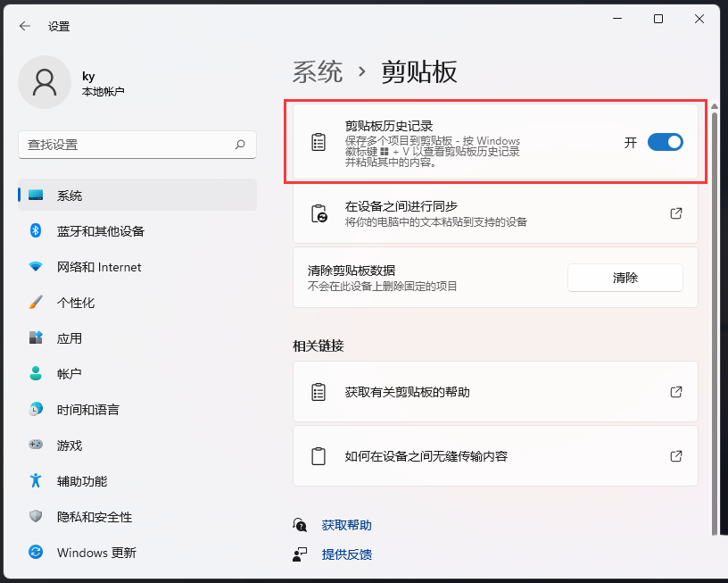Click the 个性化 brush icon
Screen dimensions: 728x583
click(x=35, y=303)
